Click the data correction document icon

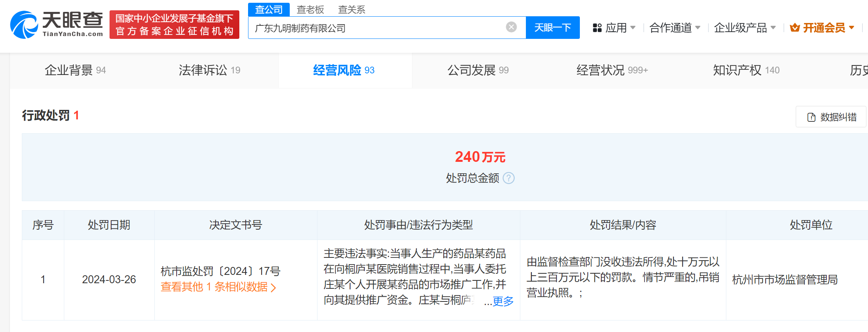click(x=811, y=117)
